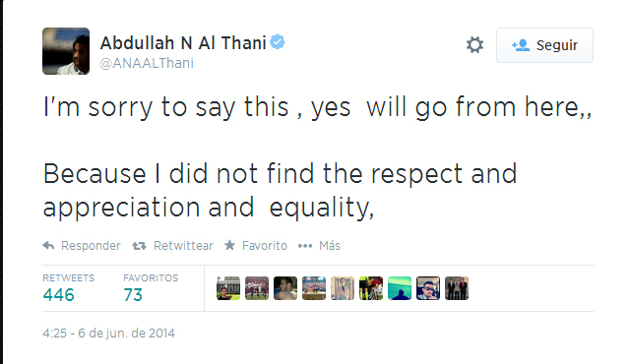Open the @ANAALThani handle link

(147, 63)
